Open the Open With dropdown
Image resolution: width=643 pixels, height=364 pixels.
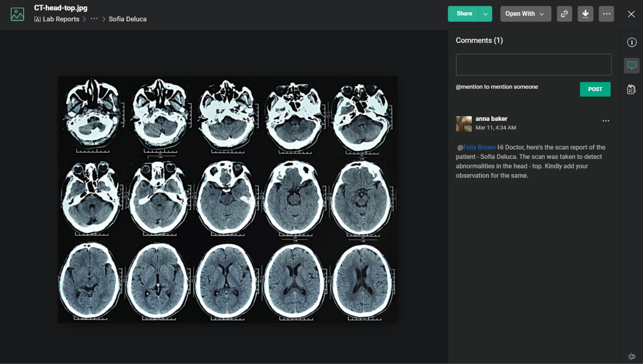pyautogui.click(x=525, y=14)
